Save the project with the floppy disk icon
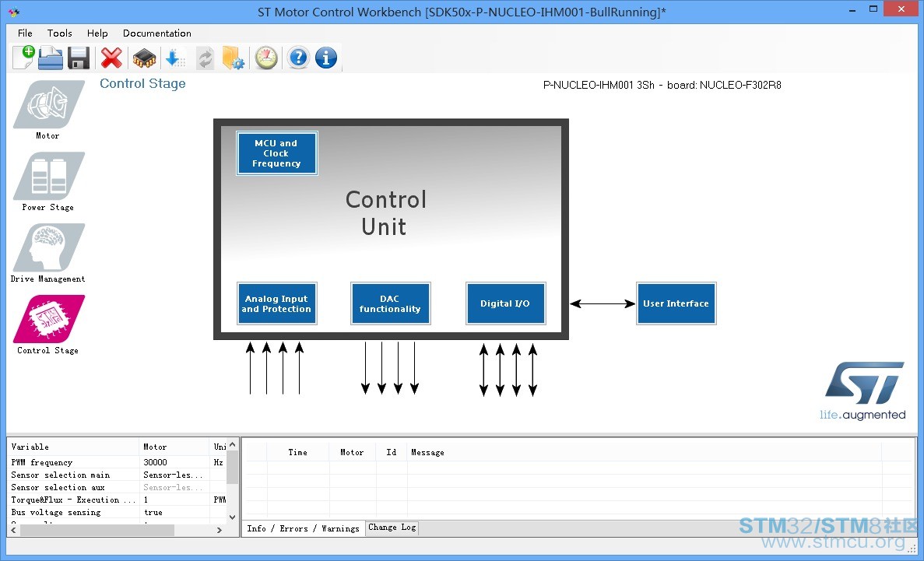 (x=79, y=58)
